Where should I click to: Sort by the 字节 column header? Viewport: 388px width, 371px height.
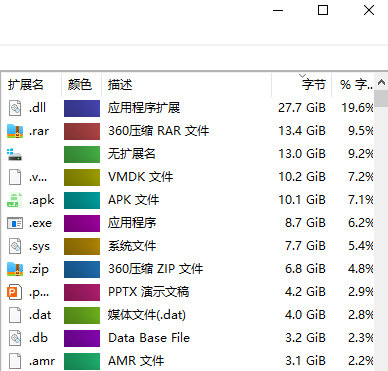301,85
